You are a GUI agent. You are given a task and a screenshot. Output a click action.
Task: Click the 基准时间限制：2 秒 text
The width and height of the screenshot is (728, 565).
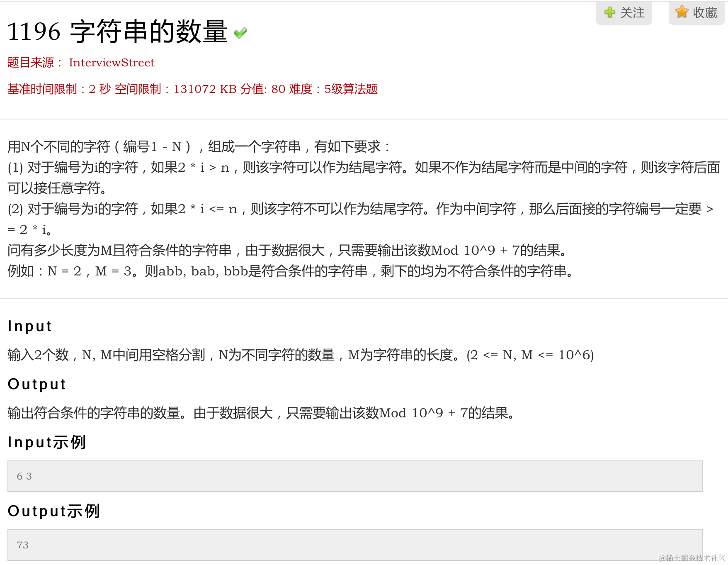[x=59, y=89]
